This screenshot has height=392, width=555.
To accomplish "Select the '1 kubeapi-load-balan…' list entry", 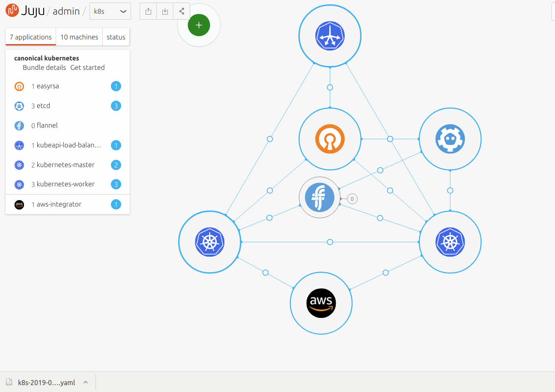I will click(x=68, y=145).
